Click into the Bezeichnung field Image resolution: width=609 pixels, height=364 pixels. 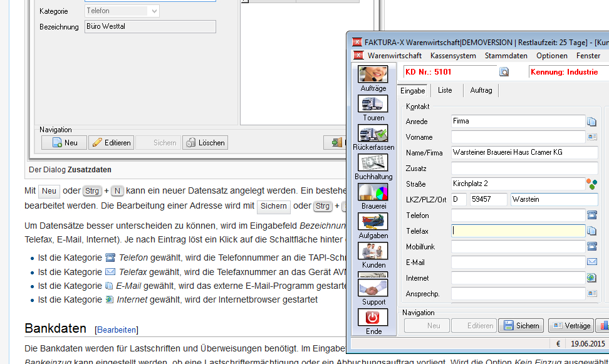(x=150, y=26)
